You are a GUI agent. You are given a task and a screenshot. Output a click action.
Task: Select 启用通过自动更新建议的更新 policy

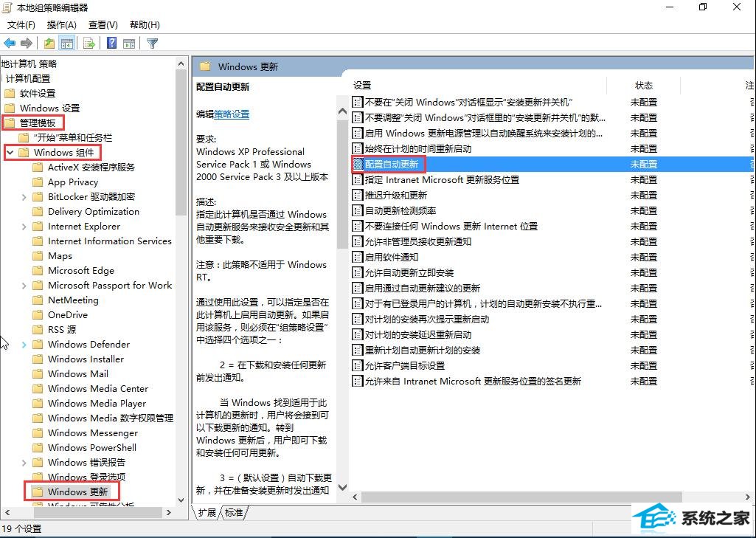coord(423,288)
